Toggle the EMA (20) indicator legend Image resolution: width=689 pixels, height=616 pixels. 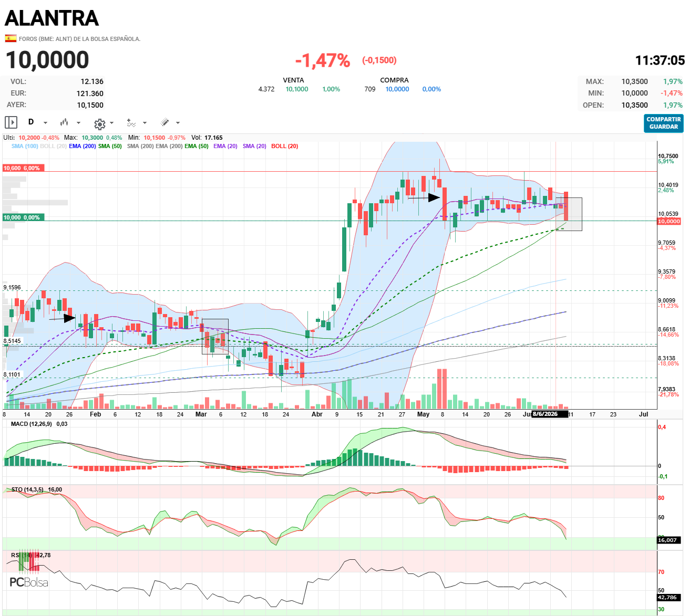225,146
